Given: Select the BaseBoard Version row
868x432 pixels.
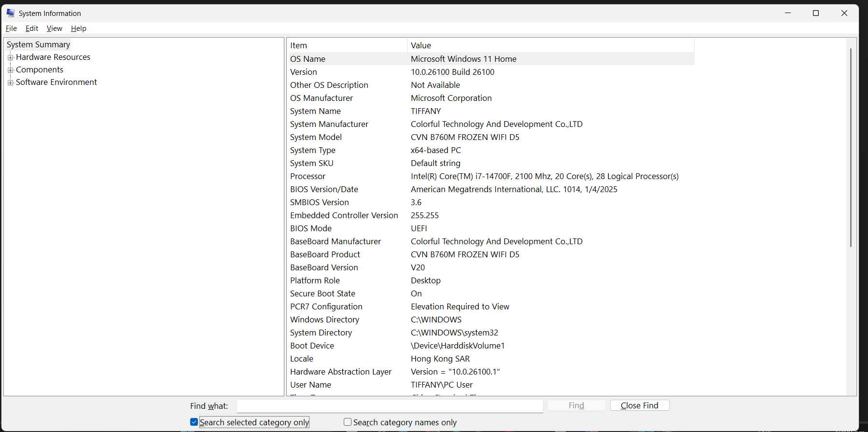Looking at the screenshot, I should pyautogui.click(x=491, y=267).
